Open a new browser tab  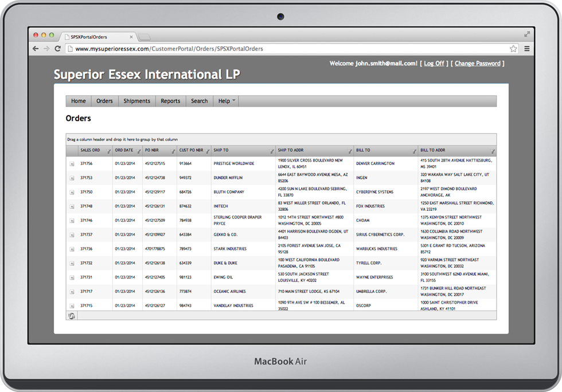[x=144, y=37]
